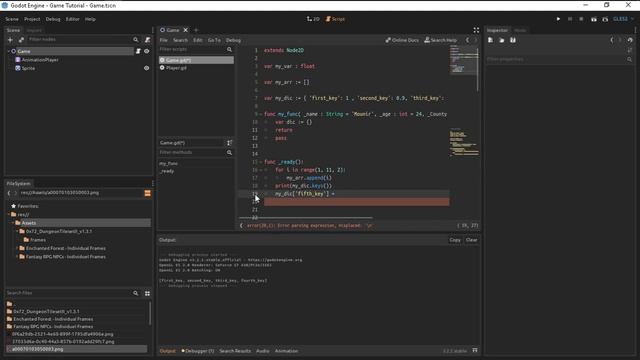Screen dimensions: 640x360
Task: Open the Debugger (1) bottom tab
Action: [198, 351]
